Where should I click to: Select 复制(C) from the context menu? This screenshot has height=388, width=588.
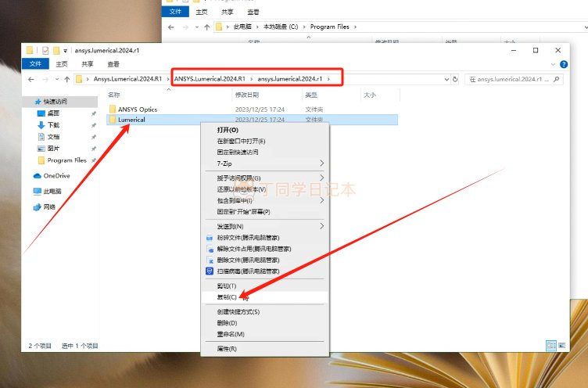click(227, 297)
